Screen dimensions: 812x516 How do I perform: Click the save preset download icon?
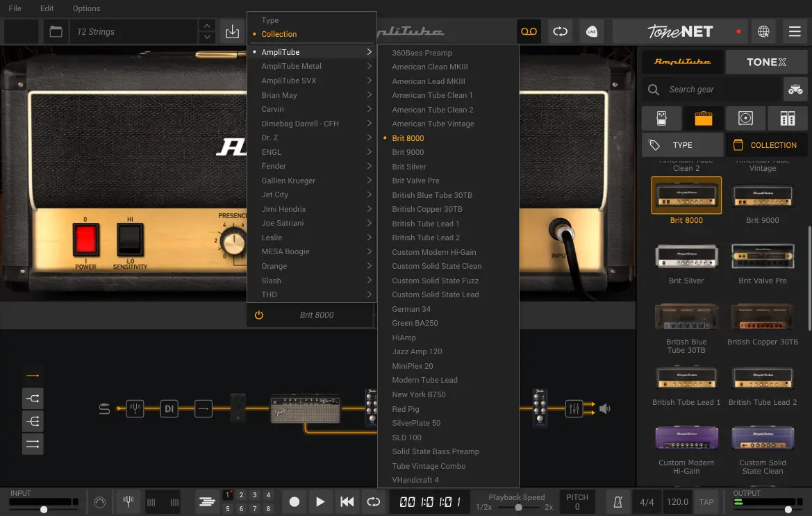tap(232, 32)
